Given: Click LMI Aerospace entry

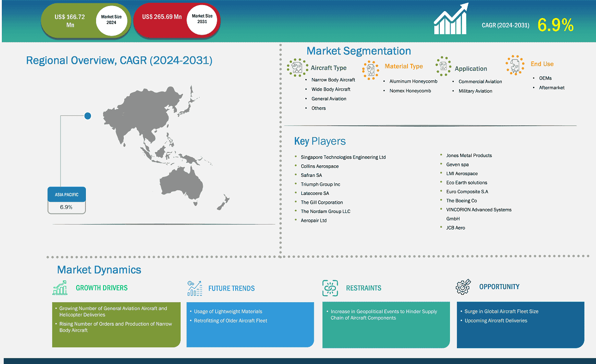Looking at the screenshot, I should 462,174.
